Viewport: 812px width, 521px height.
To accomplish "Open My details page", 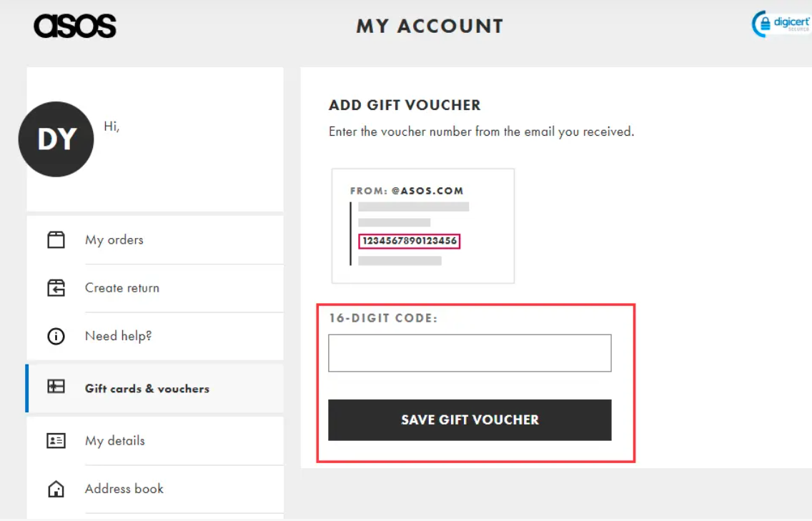I will coord(115,441).
